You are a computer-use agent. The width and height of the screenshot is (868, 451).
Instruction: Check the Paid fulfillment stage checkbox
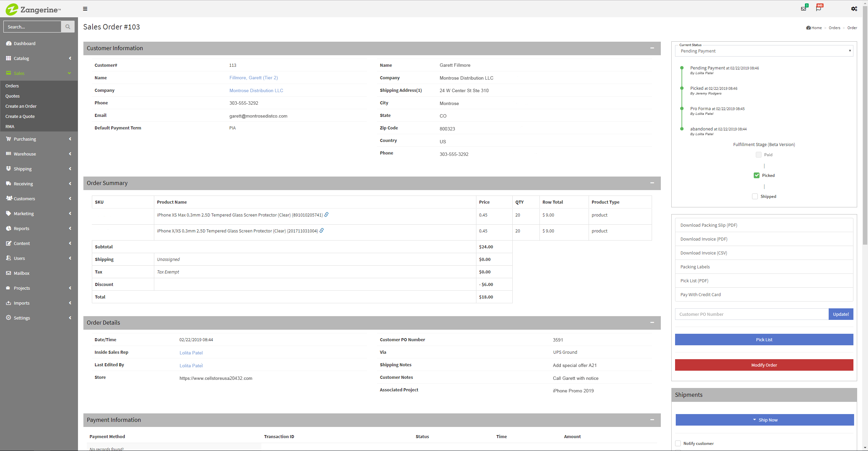[758, 155]
